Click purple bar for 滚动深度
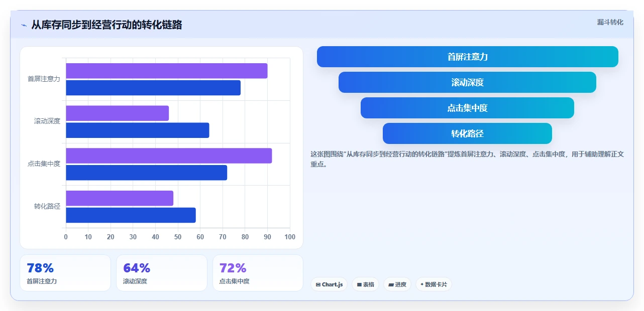 click(117, 113)
